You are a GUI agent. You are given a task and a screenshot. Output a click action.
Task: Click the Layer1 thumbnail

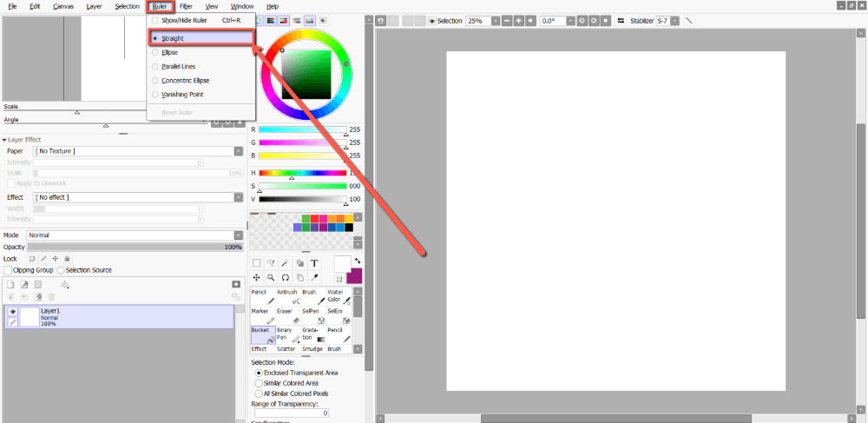coord(29,317)
